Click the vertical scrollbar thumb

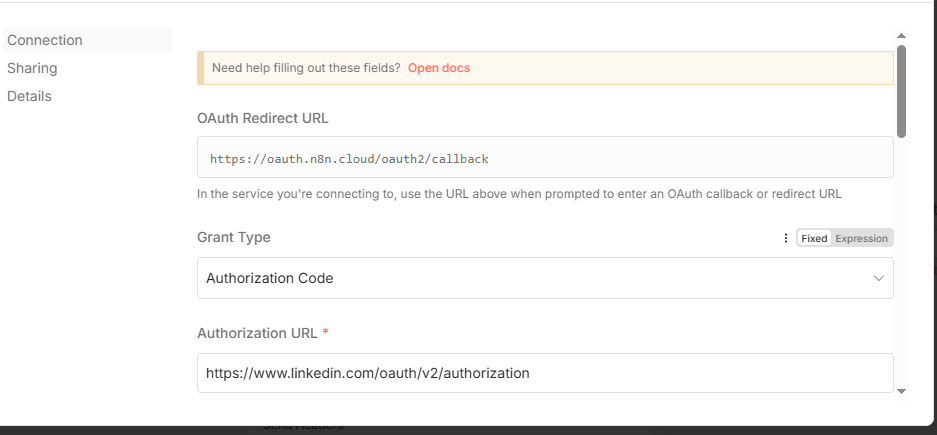coord(901,90)
